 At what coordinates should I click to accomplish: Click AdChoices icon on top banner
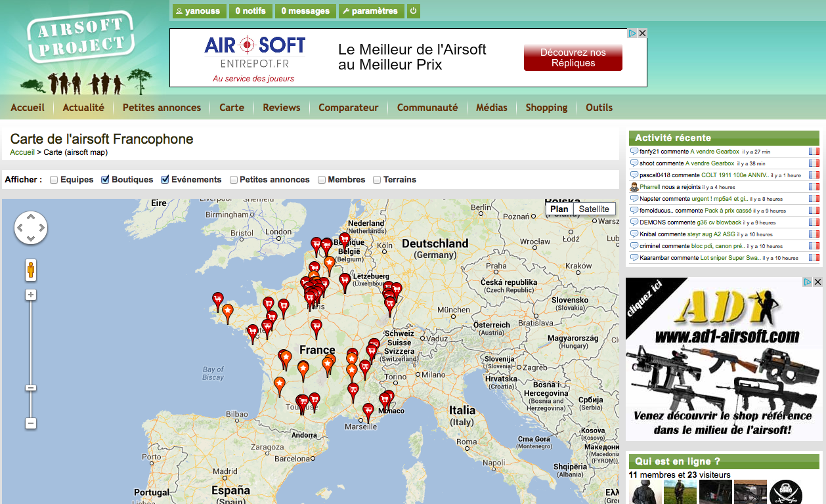tap(632, 33)
